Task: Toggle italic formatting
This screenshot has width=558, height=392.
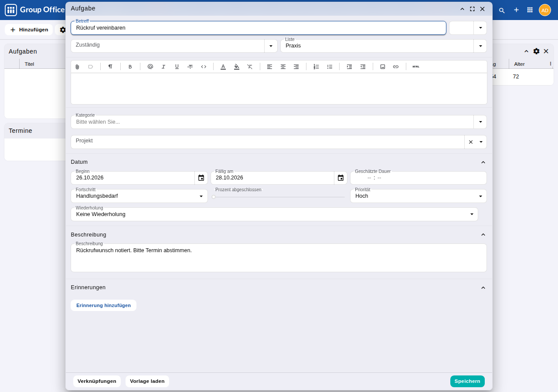Action: click(x=163, y=67)
